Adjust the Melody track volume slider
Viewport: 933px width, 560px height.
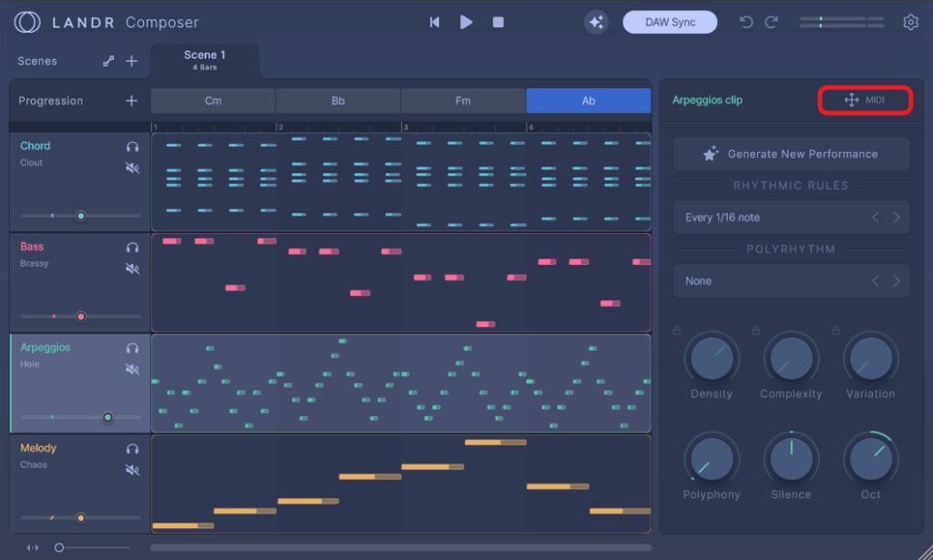81,518
